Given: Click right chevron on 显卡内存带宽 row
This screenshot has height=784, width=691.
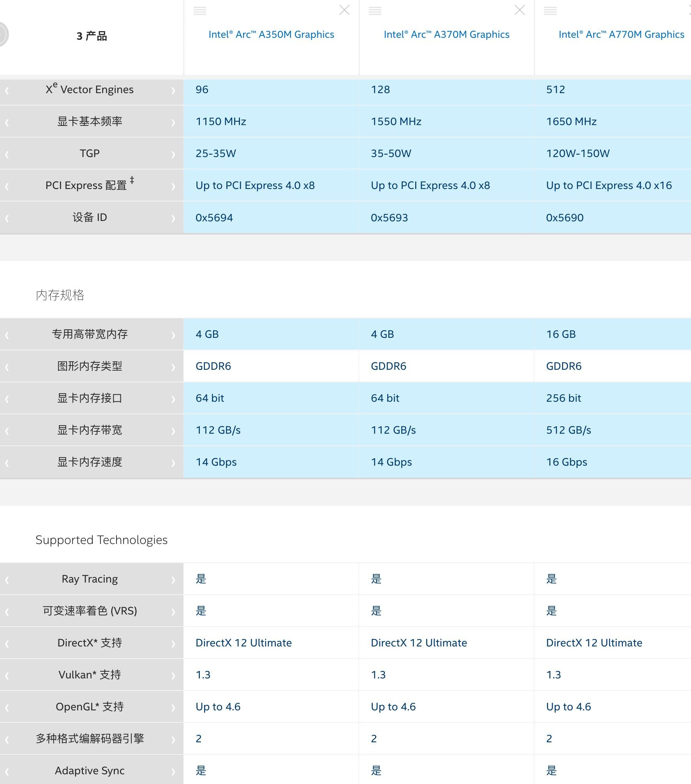Looking at the screenshot, I should click(173, 431).
